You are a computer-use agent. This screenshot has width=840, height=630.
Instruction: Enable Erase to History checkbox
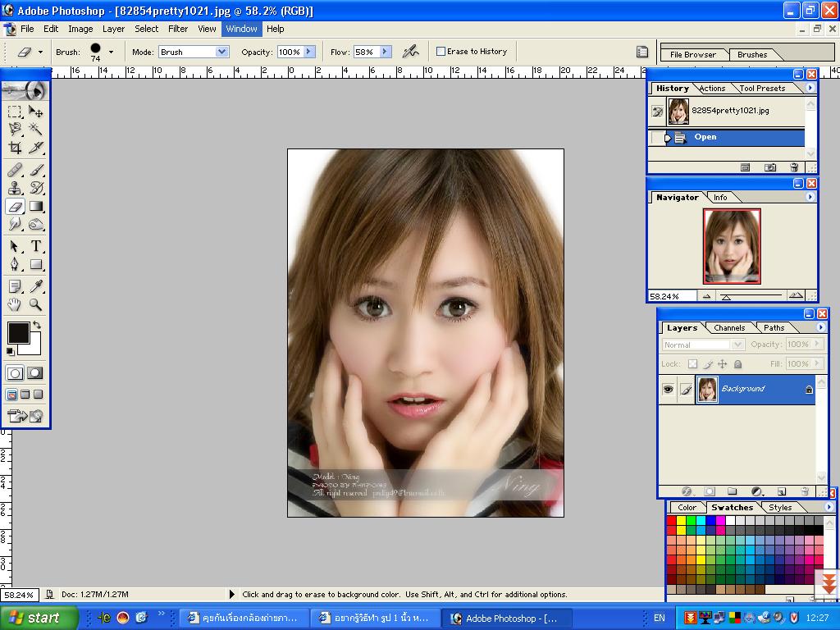[x=441, y=51]
